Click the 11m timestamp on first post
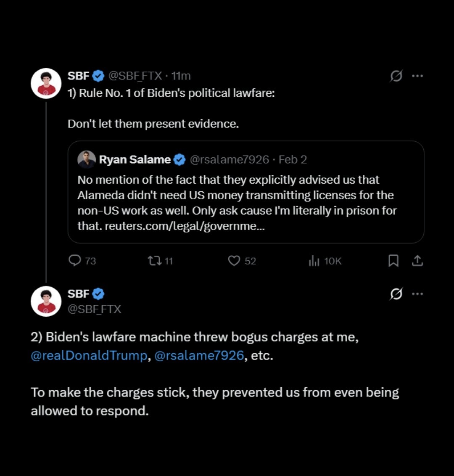 (181, 76)
